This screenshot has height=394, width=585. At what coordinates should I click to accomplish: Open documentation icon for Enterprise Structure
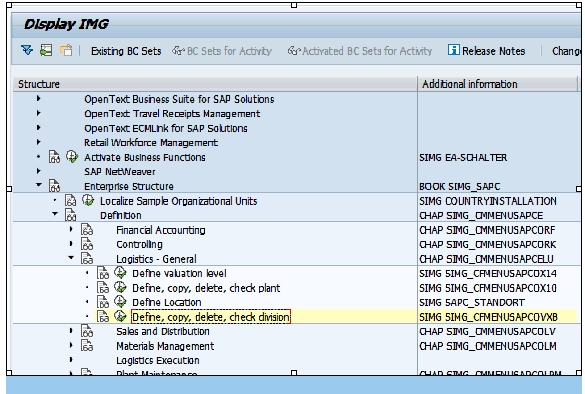54,185
